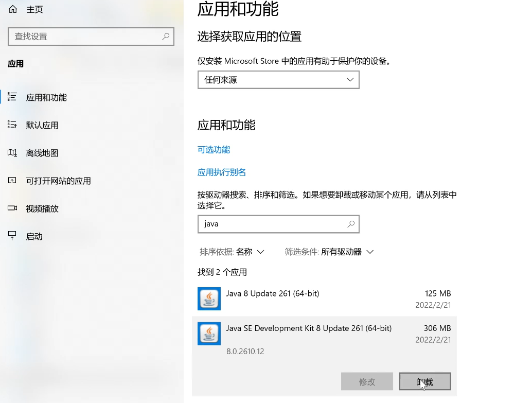Select the Java 8 Update 261 (64-bit) entry
The width and height of the screenshot is (532, 403).
tap(324, 299)
